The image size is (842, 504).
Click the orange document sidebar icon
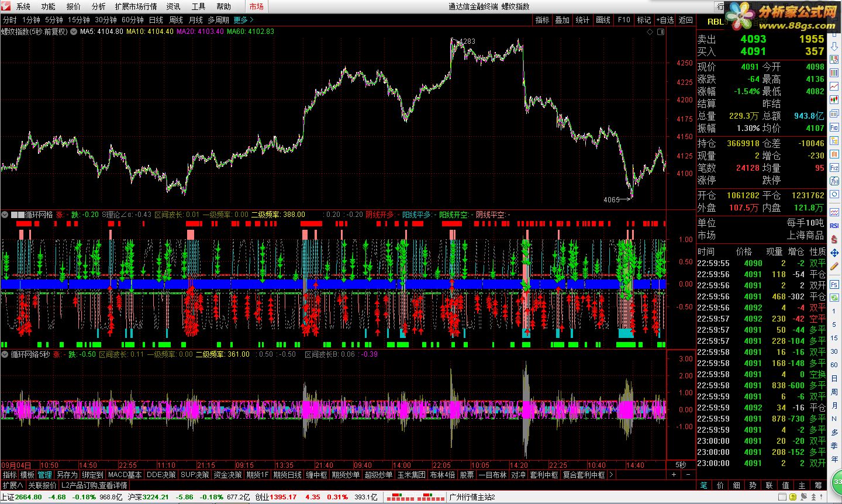pos(834,154)
